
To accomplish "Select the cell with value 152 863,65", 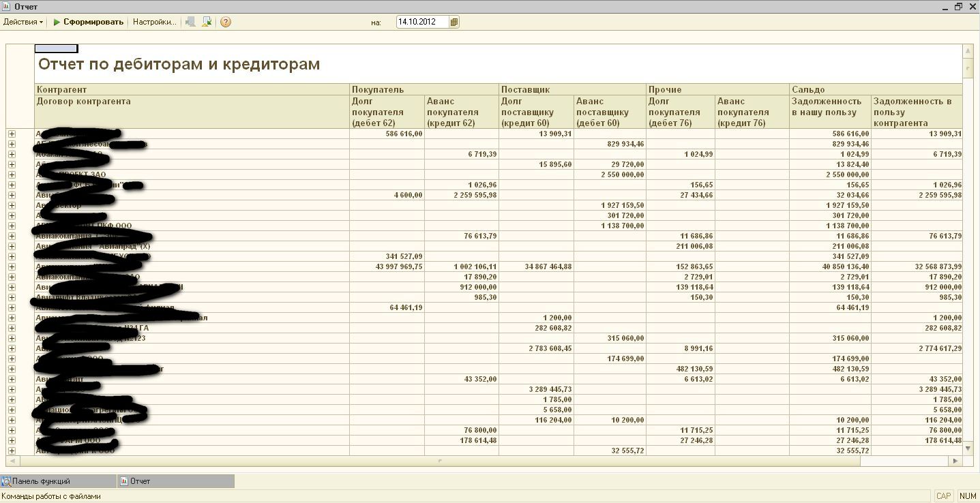I will pyautogui.click(x=681, y=266).
